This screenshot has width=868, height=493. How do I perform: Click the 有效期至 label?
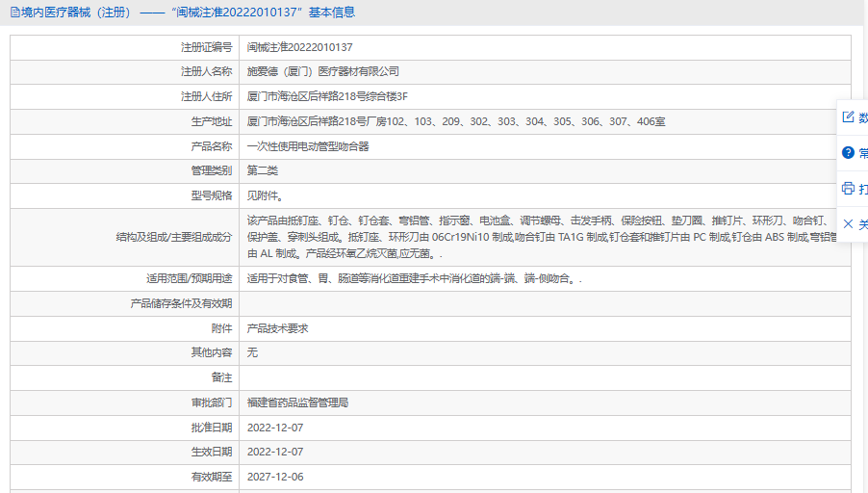pos(212,477)
